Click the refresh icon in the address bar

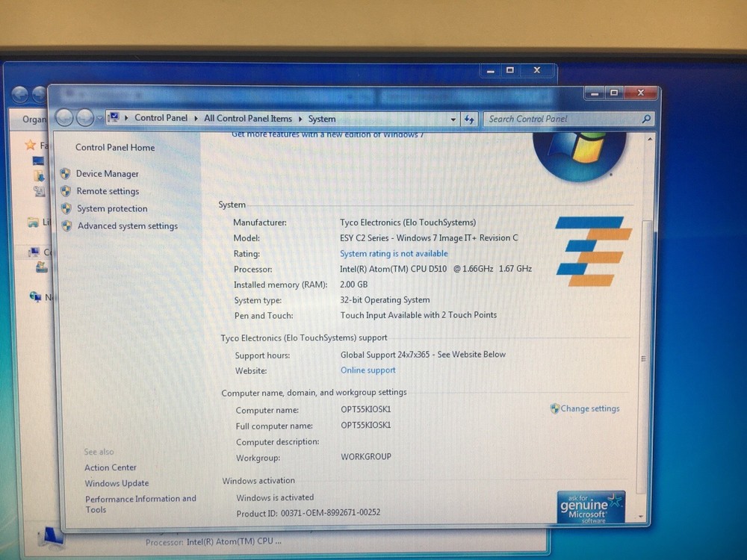(469, 118)
